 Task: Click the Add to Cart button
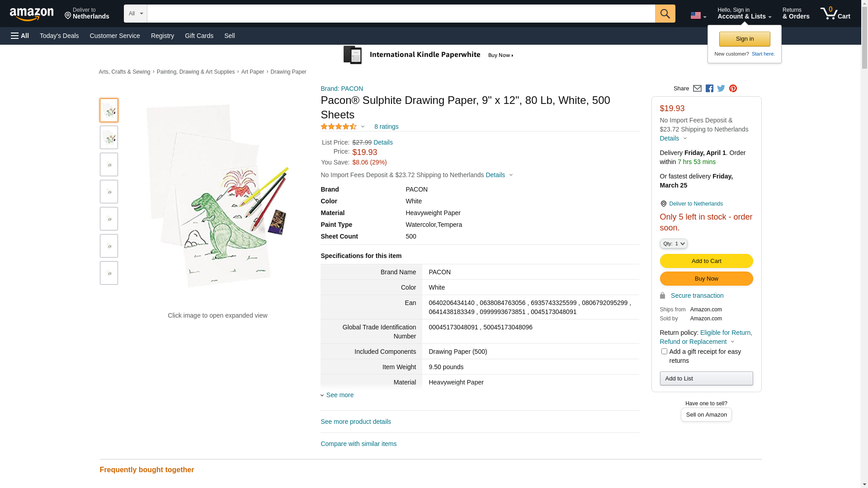click(x=706, y=261)
